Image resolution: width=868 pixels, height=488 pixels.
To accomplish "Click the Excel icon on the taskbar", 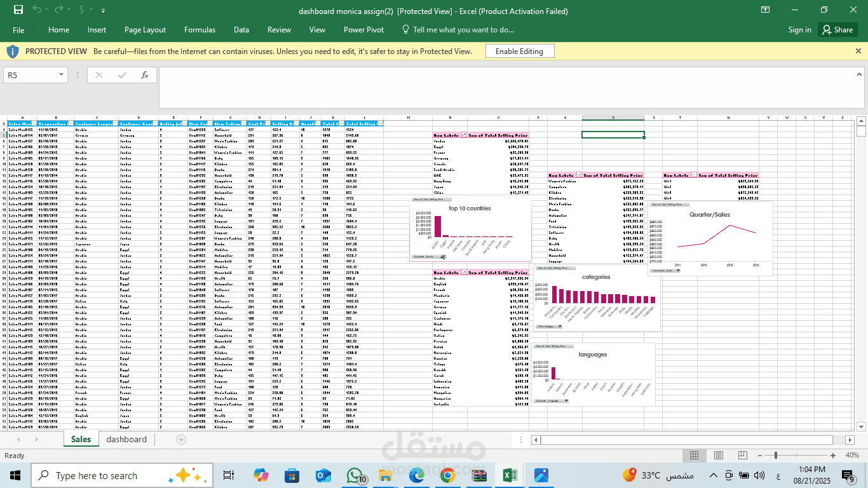I will pos(510,475).
